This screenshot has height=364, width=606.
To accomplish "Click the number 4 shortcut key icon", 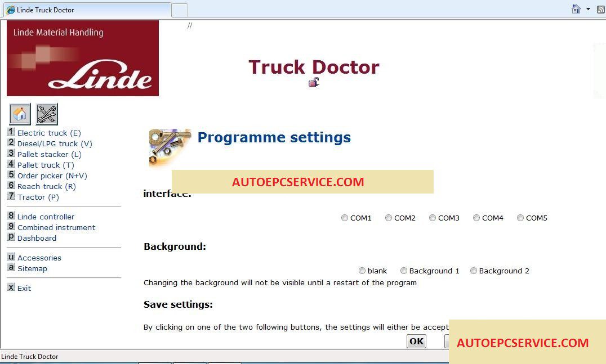I will (x=11, y=164).
